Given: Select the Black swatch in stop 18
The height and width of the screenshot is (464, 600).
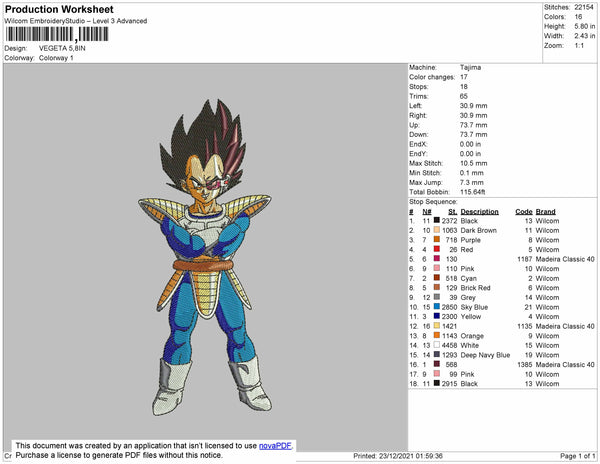Looking at the screenshot, I should coord(437,383).
